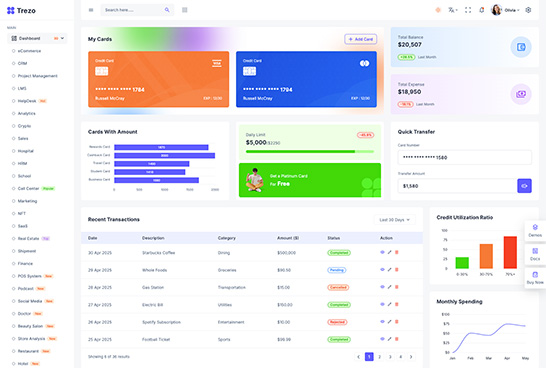546x368 pixels.
Task: Click the Get a Platinum Card banner
Action: [x=310, y=180]
